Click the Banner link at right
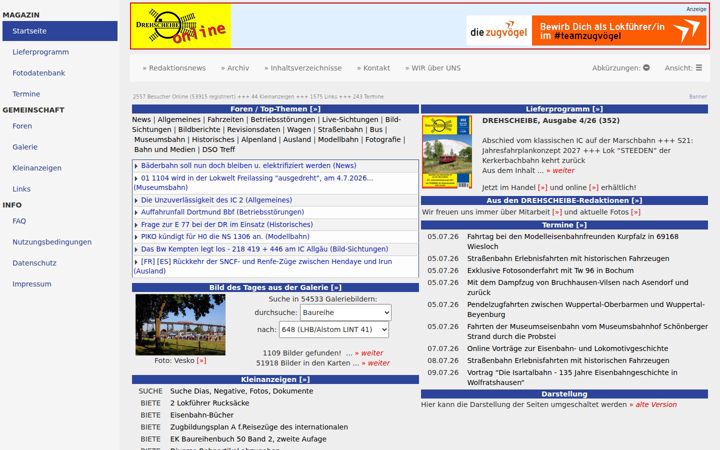The height and width of the screenshot is (450, 720). 698,96
